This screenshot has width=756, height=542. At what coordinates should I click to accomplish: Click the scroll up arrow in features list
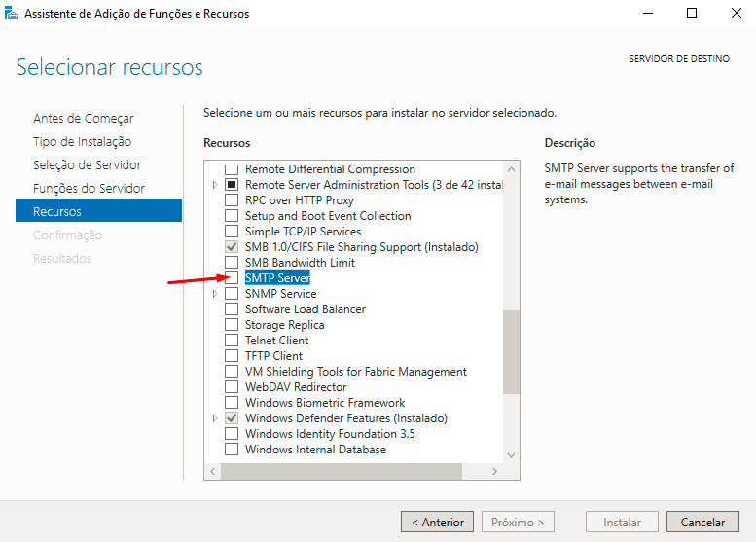511,169
